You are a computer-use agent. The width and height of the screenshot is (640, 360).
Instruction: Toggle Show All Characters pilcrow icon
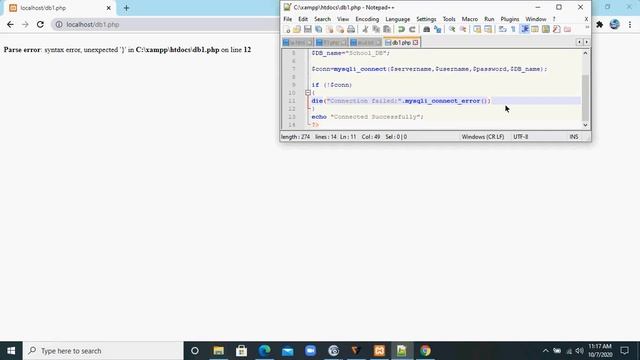pos(513,29)
